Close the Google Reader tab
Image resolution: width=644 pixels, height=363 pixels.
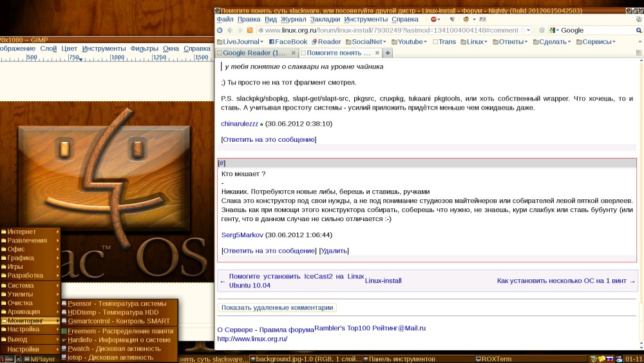[x=293, y=53]
